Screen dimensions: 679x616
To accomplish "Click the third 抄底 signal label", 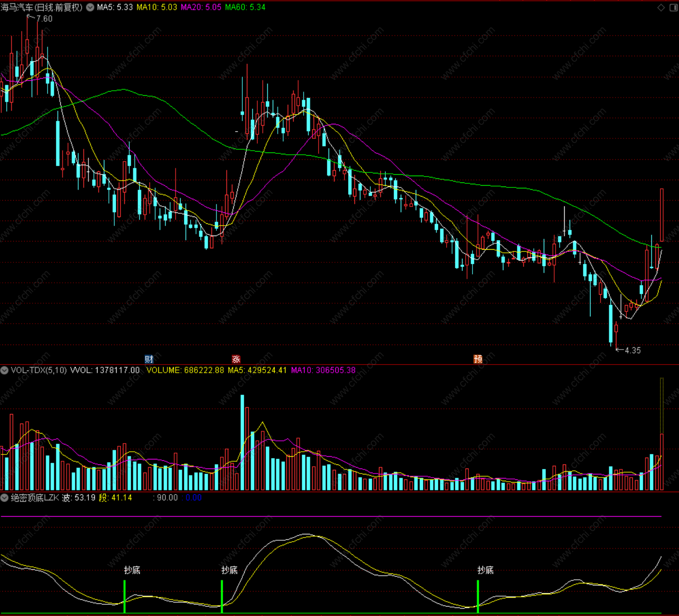I will 486,570.
